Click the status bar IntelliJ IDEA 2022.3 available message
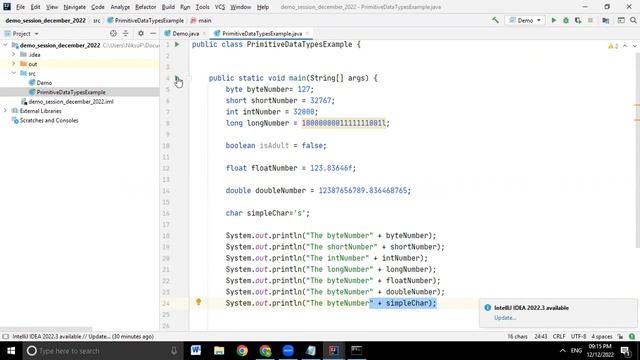The width and height of the screenshot is (640, 360). (83, 336)
